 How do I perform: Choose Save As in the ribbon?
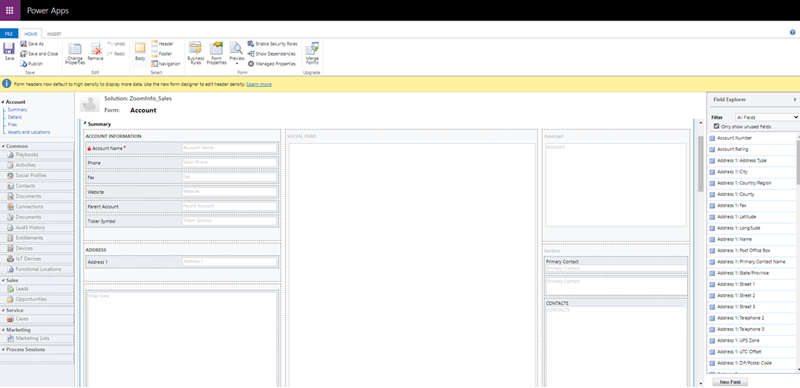point(32,44)
